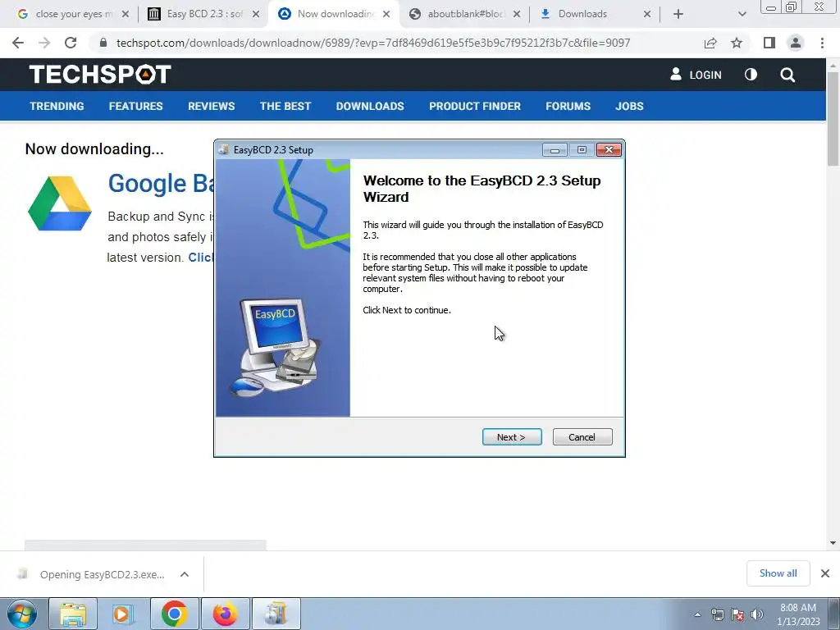Screen dimensions: 840x630
Task: Close the EasyBCD Setup window
Action: (609, 150)
